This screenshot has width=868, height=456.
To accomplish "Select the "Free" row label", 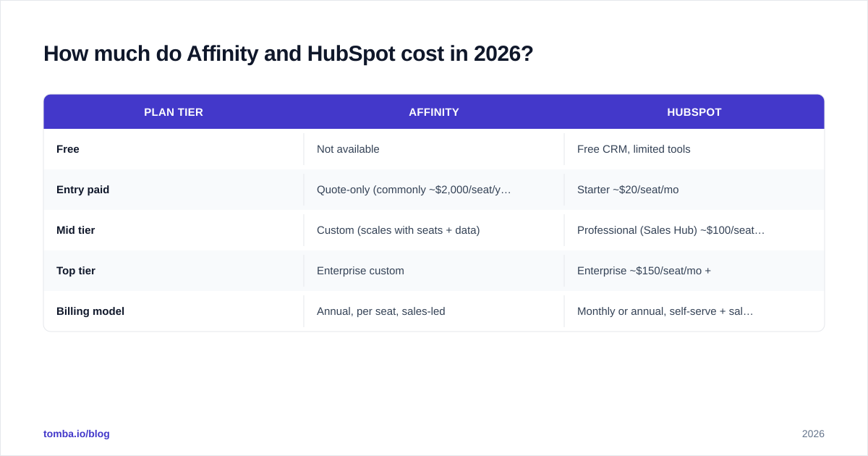I will 68,149.
